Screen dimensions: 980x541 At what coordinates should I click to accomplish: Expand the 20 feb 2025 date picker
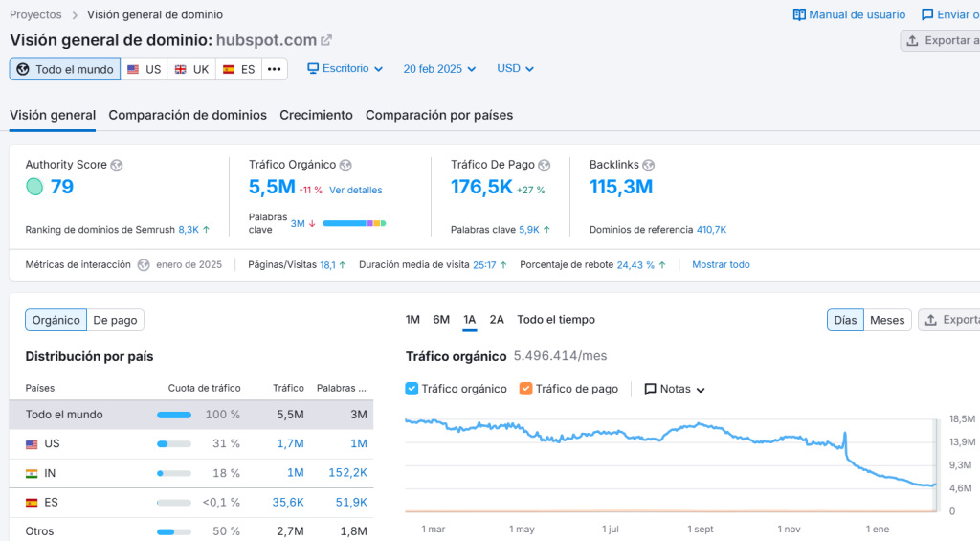click(x=439, y=69)
